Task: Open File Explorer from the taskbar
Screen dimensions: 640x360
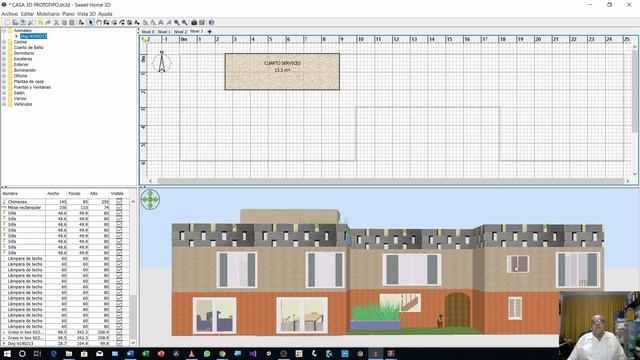Action: coord(69,353)
